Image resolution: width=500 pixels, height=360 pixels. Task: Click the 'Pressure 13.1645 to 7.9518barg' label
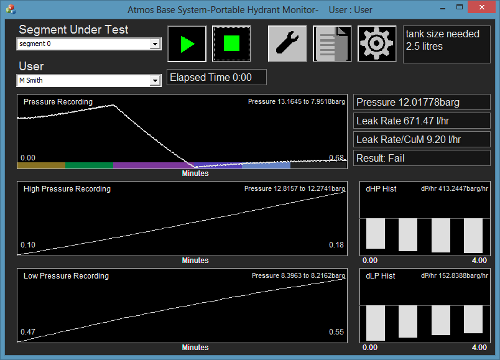(296, 102)
